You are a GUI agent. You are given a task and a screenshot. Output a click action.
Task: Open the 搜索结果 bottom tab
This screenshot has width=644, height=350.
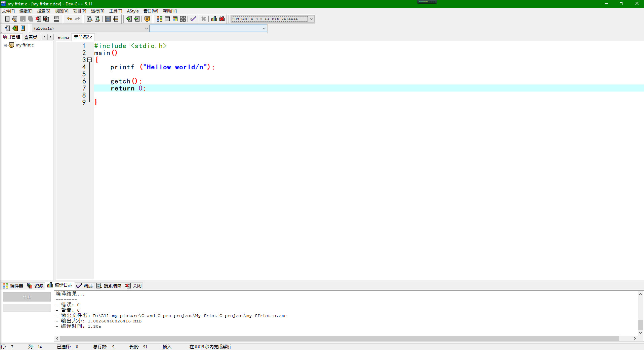109,286
